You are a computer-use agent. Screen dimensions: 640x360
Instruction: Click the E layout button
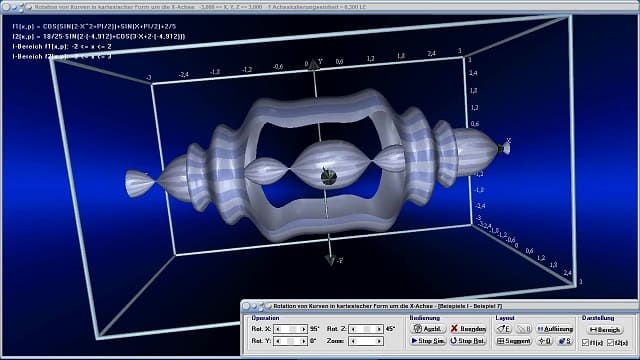click(x=503, y=329)
